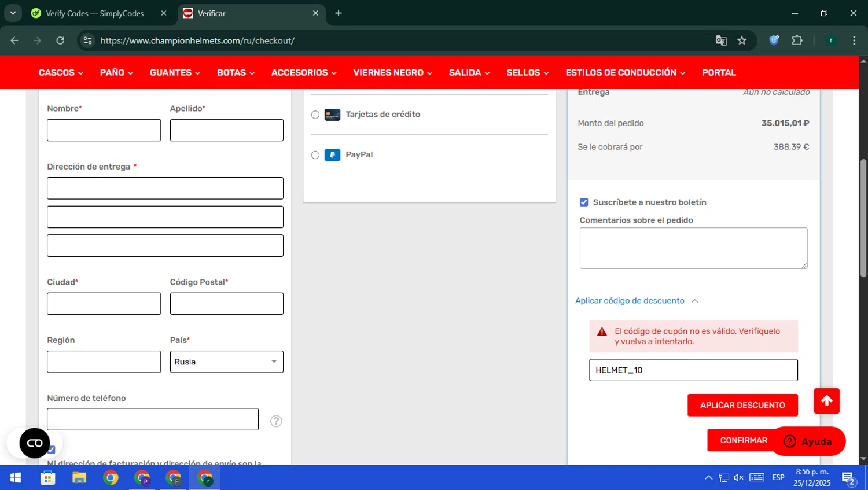The image size is (868, 490).
Task: Open the Windows Start menu
Action: (16, 478)
